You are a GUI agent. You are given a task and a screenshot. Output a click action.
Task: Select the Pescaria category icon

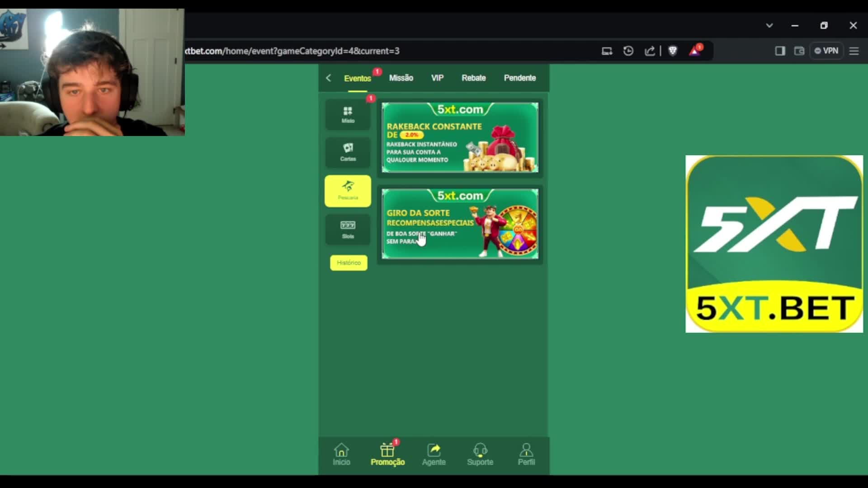348,191
